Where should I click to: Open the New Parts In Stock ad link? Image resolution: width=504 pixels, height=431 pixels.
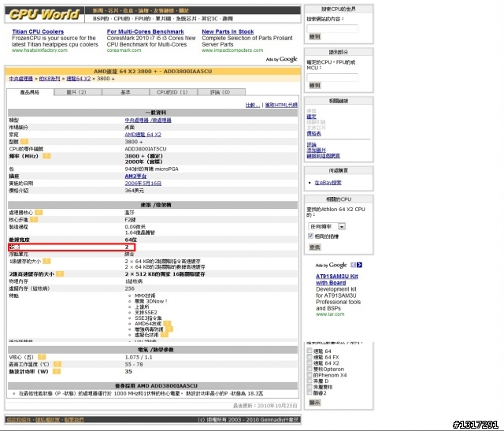click(x=228, y=32)
